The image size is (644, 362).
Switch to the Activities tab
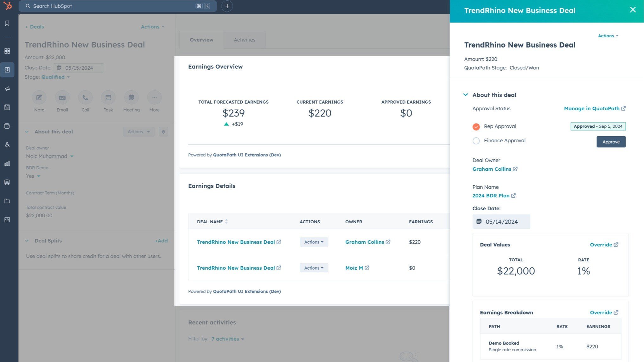(x=244, y=40)
